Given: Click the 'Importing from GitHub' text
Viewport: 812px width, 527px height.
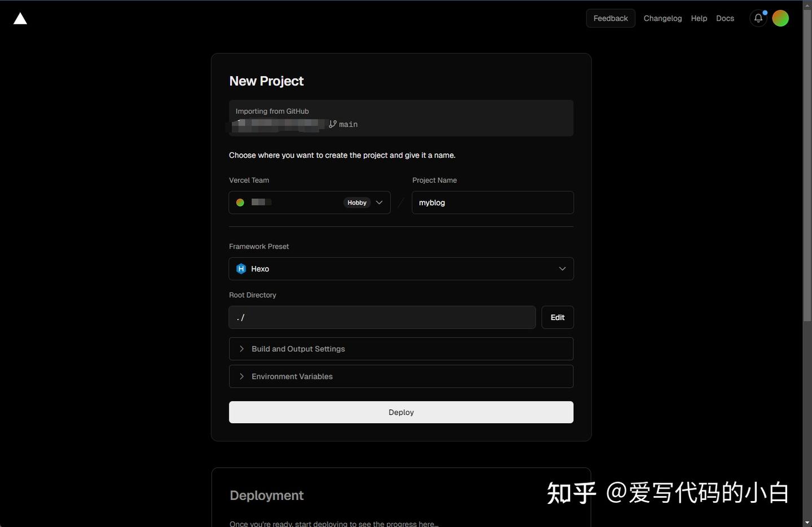Looking at the screenshot, I should tap(272, 111).
